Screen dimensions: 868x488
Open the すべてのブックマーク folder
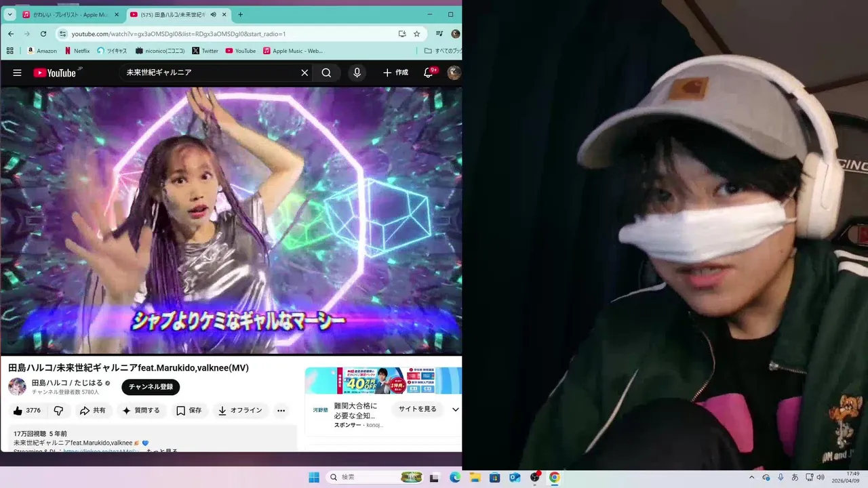coord(443,51)
